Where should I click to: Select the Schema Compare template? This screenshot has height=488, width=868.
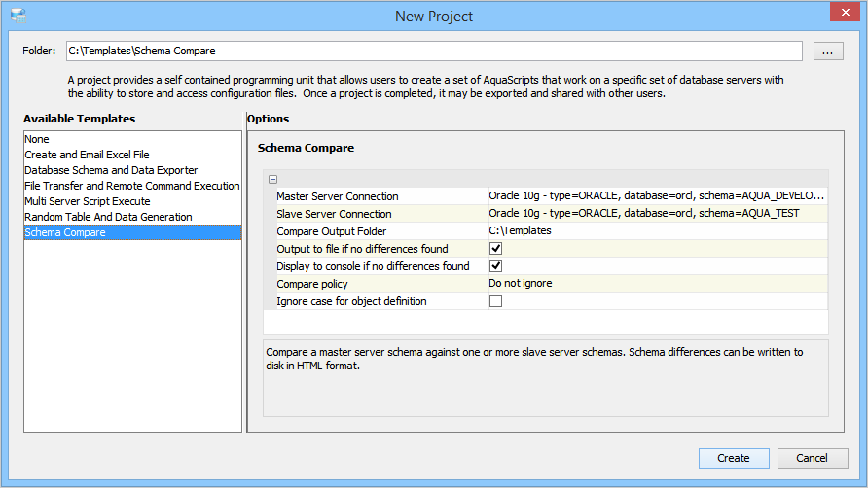65,232
